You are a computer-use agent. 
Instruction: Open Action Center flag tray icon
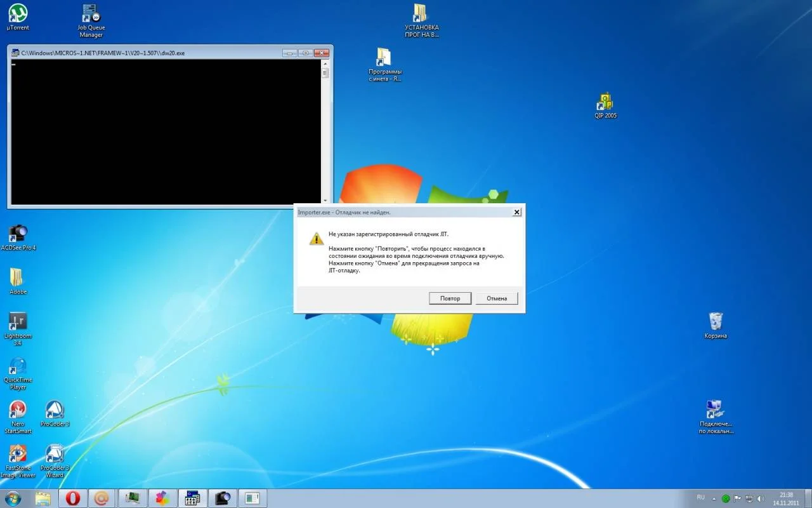click(738, 498)
